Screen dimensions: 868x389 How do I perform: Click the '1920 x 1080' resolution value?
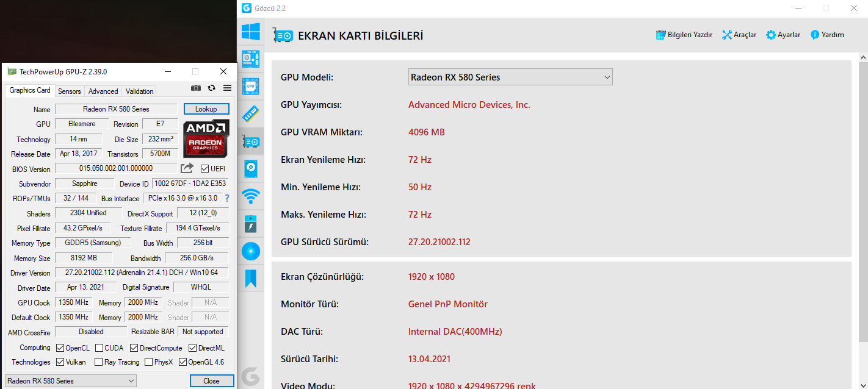point(432,277)
